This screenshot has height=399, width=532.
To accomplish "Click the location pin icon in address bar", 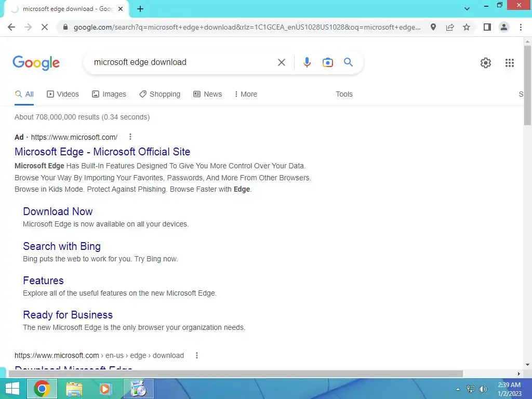I will (x=433, y=27).
